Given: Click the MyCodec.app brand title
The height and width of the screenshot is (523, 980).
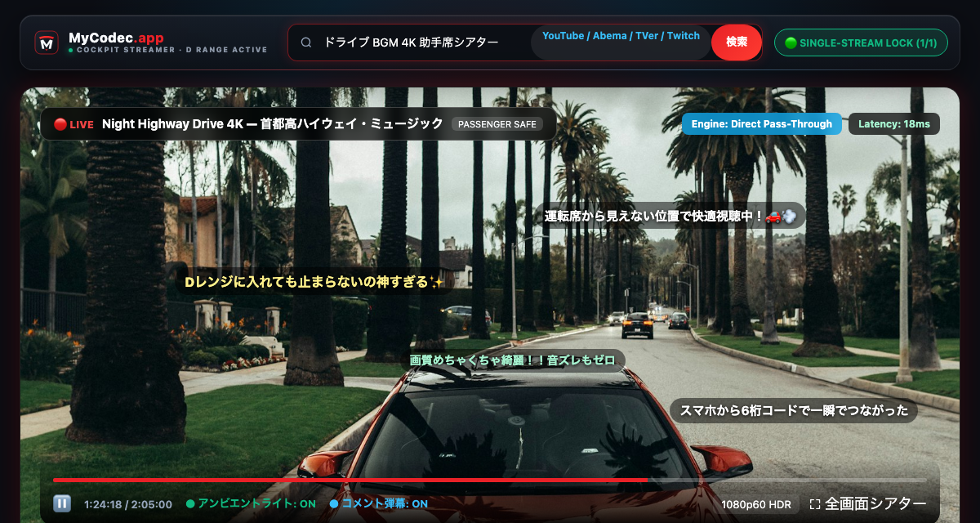Looking at the screenshot, I should (116, 38).
